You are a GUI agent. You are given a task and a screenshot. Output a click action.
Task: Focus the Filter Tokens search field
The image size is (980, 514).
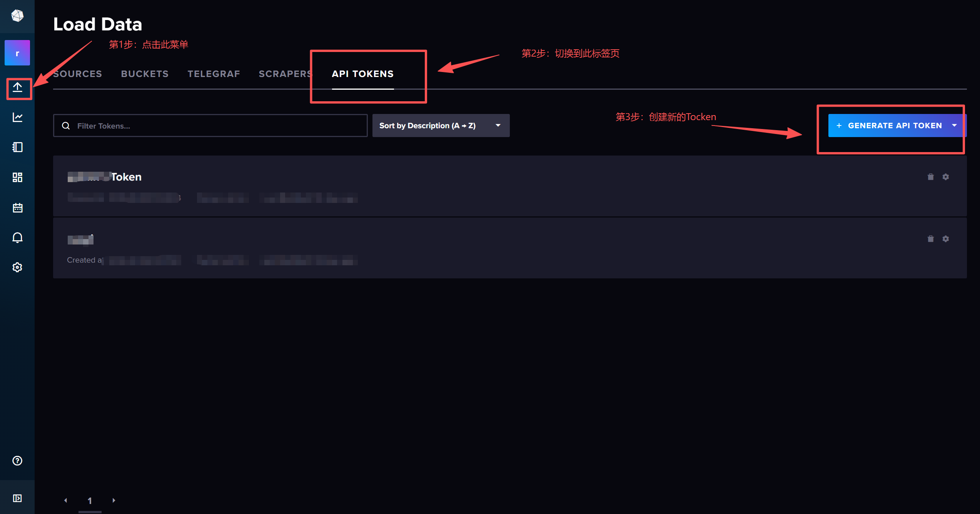215,126
